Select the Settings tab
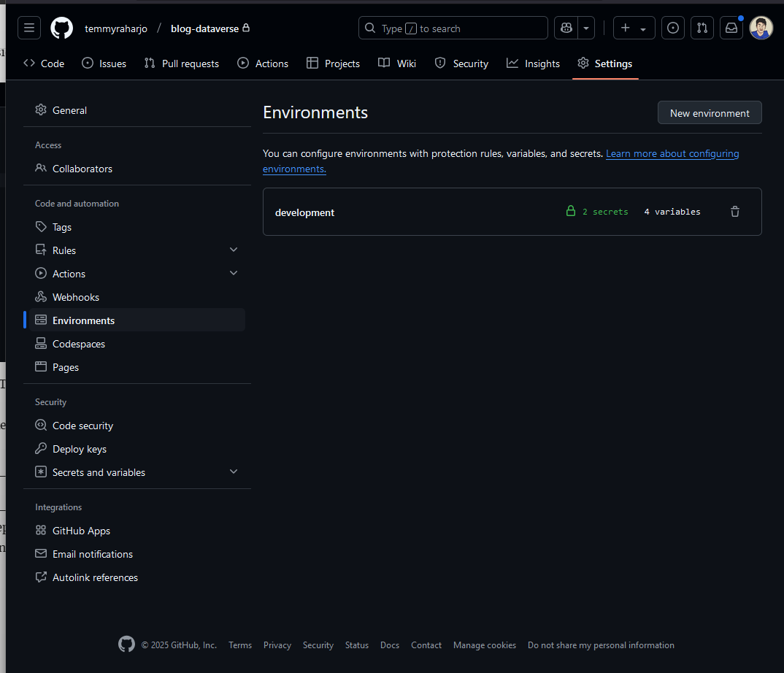Screen dimensions: 784x673 click(605, 64)
